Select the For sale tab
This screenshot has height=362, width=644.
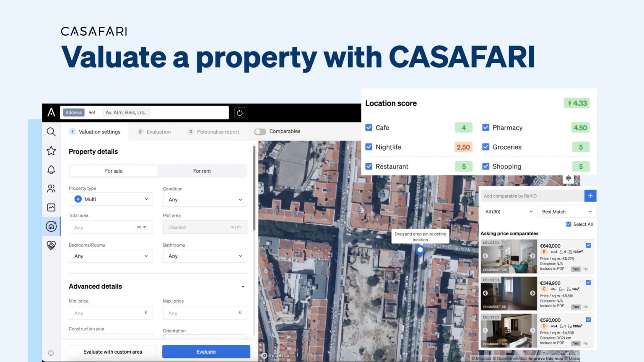click(x=114, y=171)
